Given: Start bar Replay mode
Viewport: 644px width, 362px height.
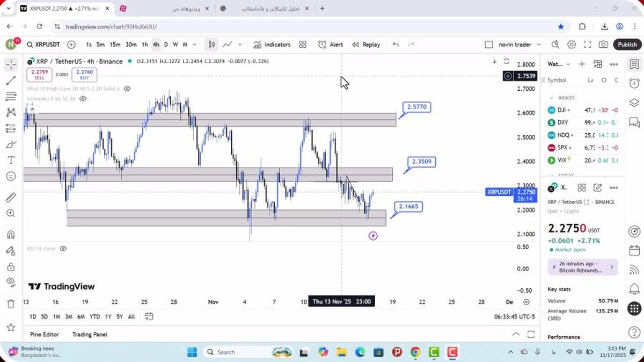Looking at the screenshot, I should 366,45.
